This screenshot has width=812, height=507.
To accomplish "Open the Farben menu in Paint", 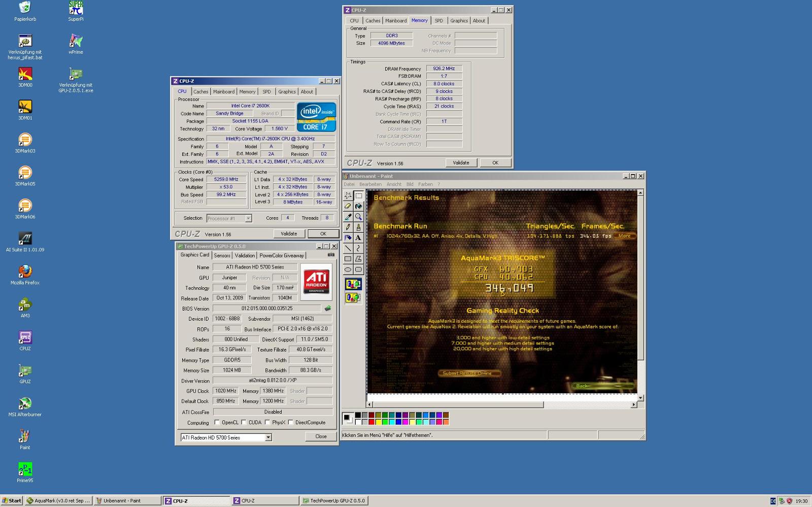I will click(425, 184).
